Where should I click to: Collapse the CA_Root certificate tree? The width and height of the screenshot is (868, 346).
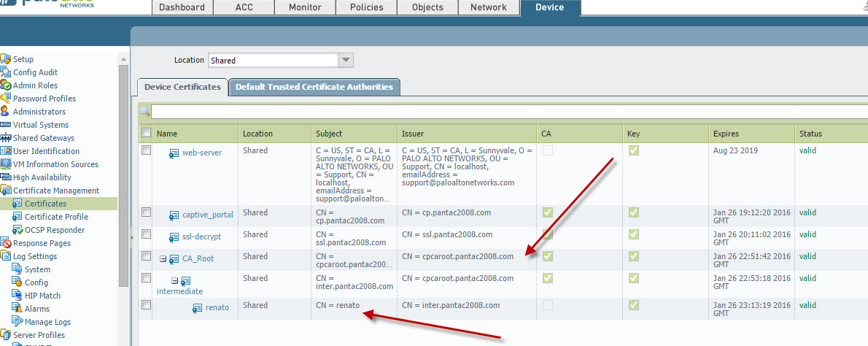tap(163, 258)
